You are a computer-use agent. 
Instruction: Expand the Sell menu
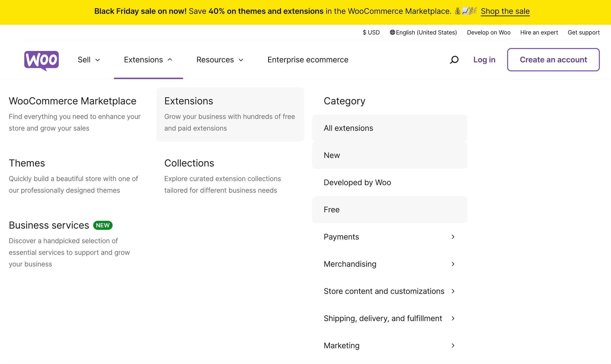[x=89, y=60]
